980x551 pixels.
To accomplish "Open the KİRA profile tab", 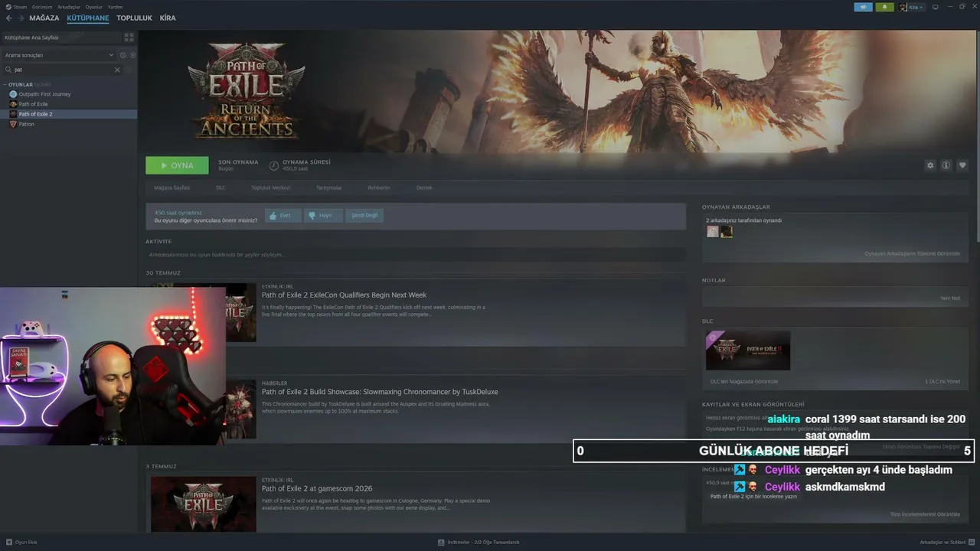I will [x=168, y=18].
